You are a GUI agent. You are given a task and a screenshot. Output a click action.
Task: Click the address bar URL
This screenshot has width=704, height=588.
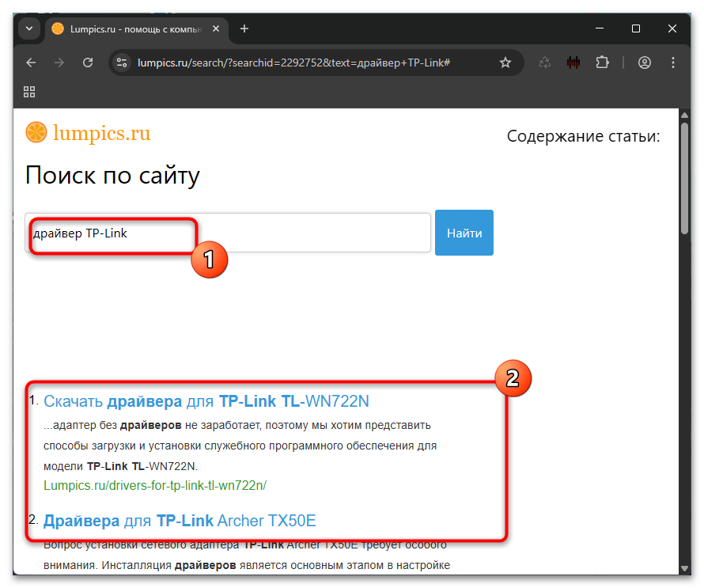(293, 63)
